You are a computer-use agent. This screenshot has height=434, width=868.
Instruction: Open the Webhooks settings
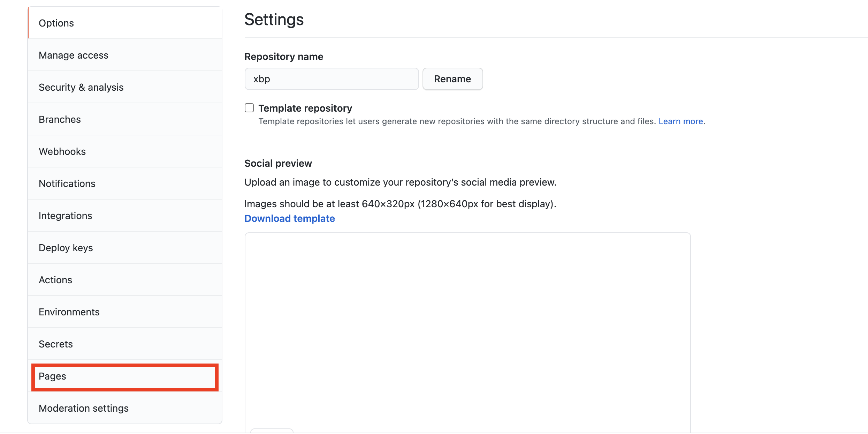click(62, 151)
